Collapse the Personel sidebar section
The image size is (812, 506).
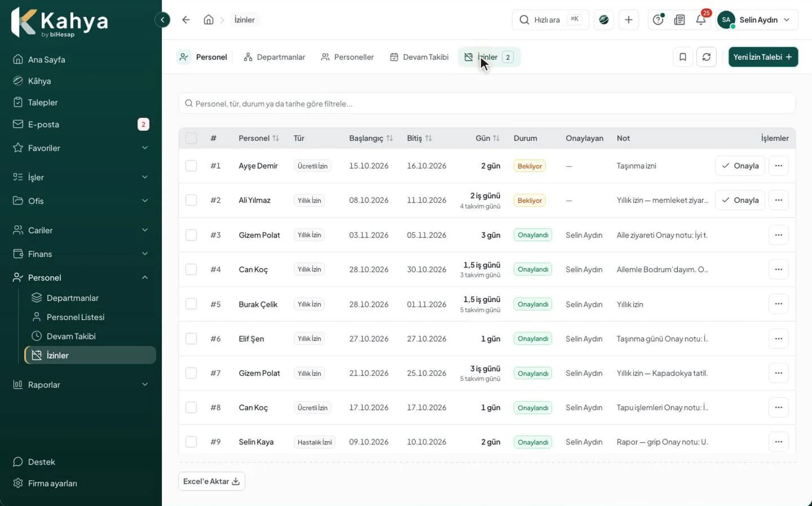[x=81, y=278]
